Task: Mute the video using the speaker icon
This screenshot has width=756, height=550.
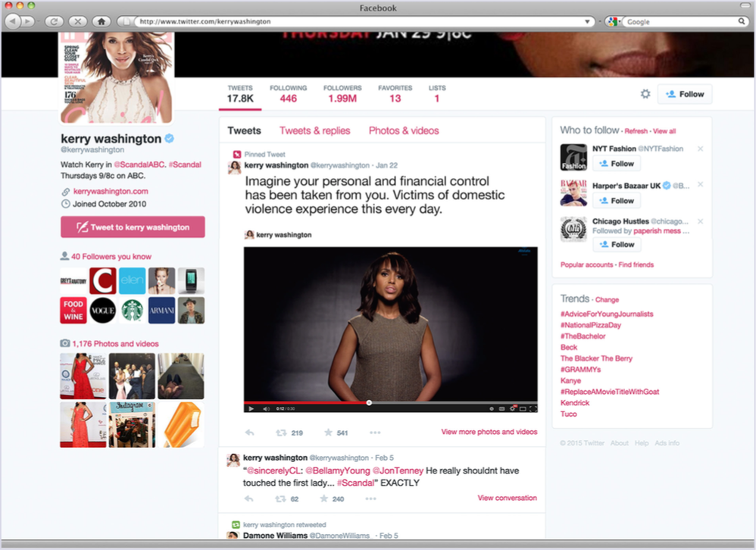Action: coord(266,409)
